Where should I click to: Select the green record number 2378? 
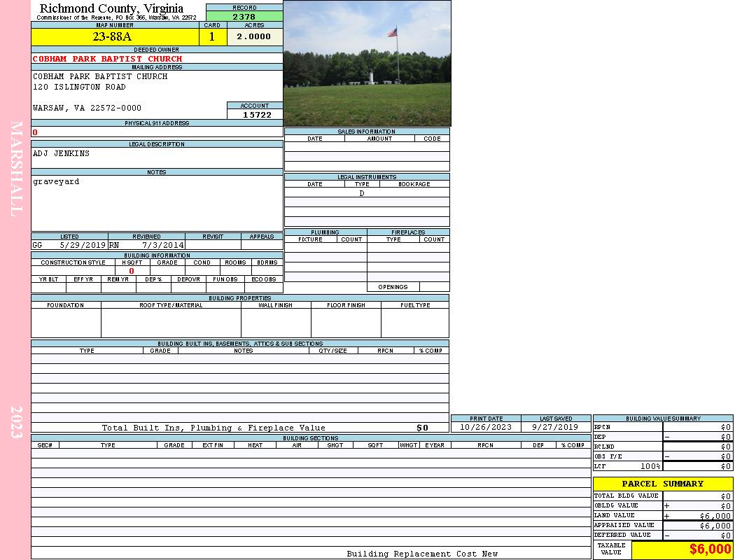244,17
